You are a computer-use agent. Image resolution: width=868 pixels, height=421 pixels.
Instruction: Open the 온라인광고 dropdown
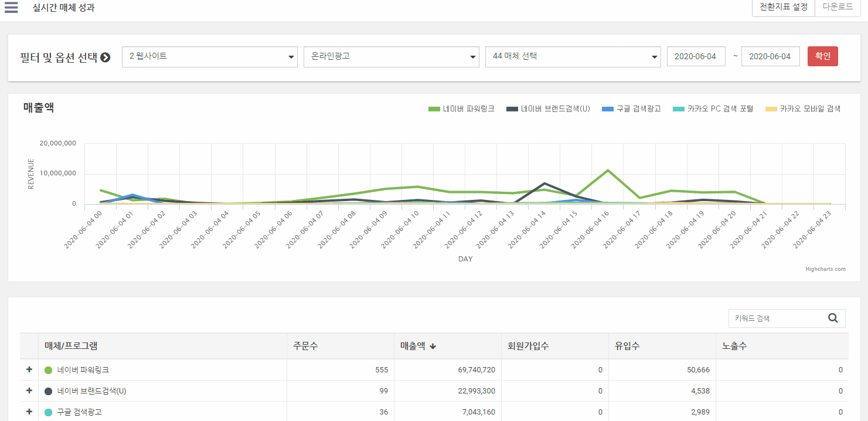click(391, 57)
